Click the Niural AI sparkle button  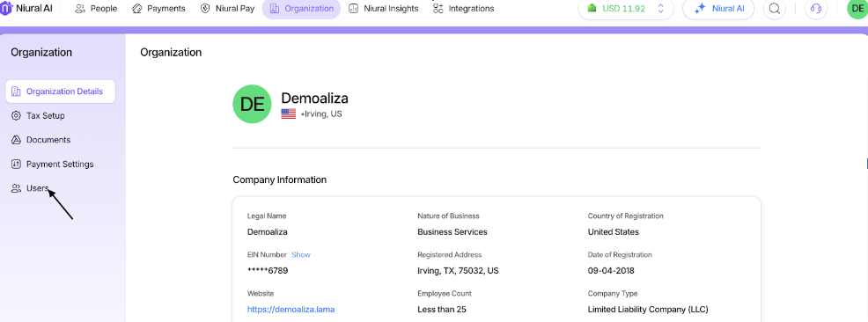pos(718,8)
